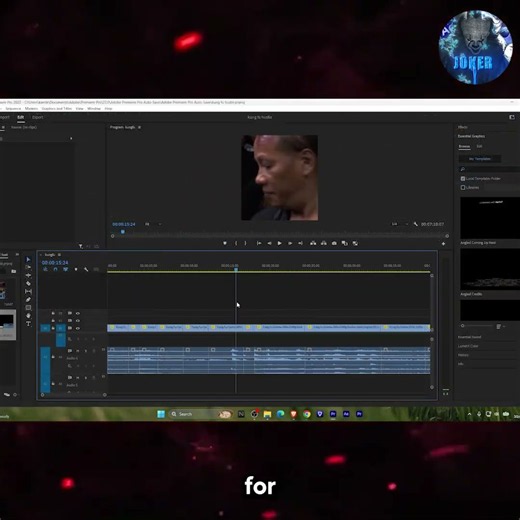The height and width of the screenshot is (520, 520).
Task: Open the My Templates dropdown
Action: click(480, 159)
